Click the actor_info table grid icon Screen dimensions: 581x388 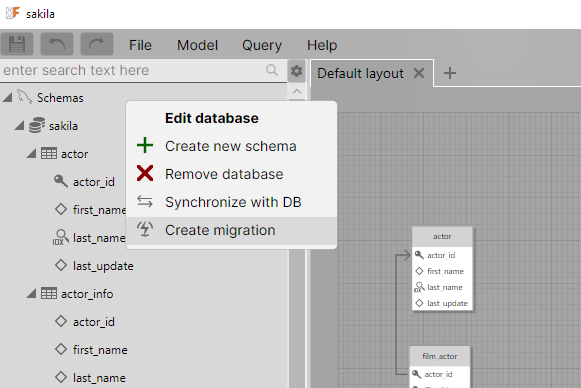(49, 294)
